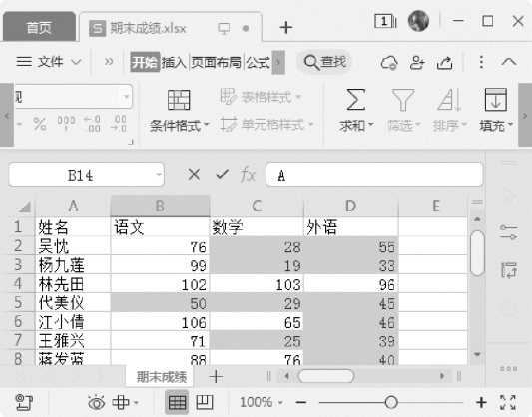This screenshot has height=417, width=532.
Task: Expand the 文件 menu dropdown arrow
Action: point(76,62)
